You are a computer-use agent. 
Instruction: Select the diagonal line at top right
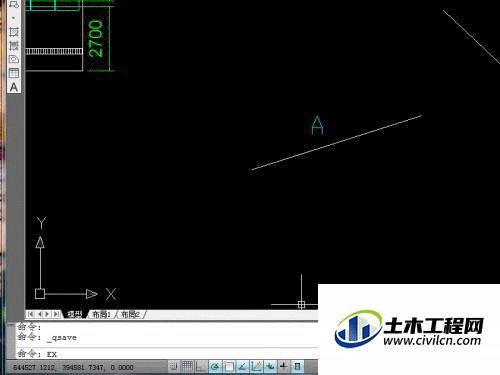(471, 37)
